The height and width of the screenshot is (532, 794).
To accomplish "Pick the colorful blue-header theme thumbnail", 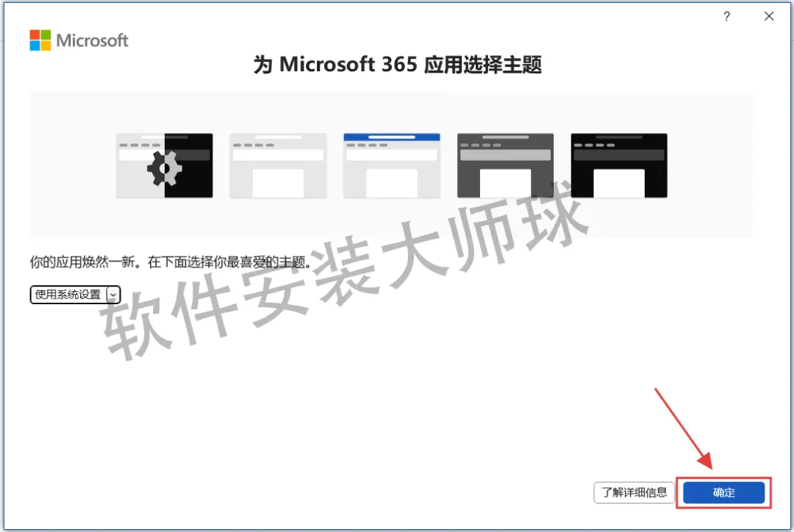I will click(391, 165).
